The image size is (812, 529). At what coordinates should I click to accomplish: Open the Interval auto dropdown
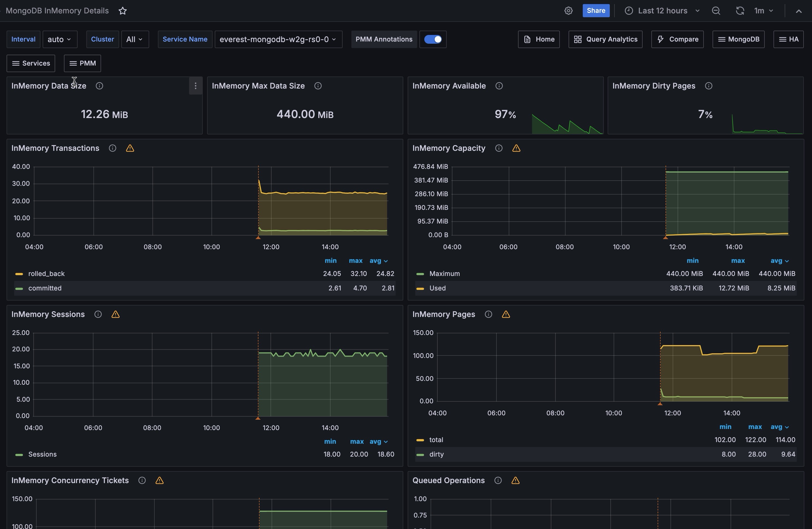(60, 40)
